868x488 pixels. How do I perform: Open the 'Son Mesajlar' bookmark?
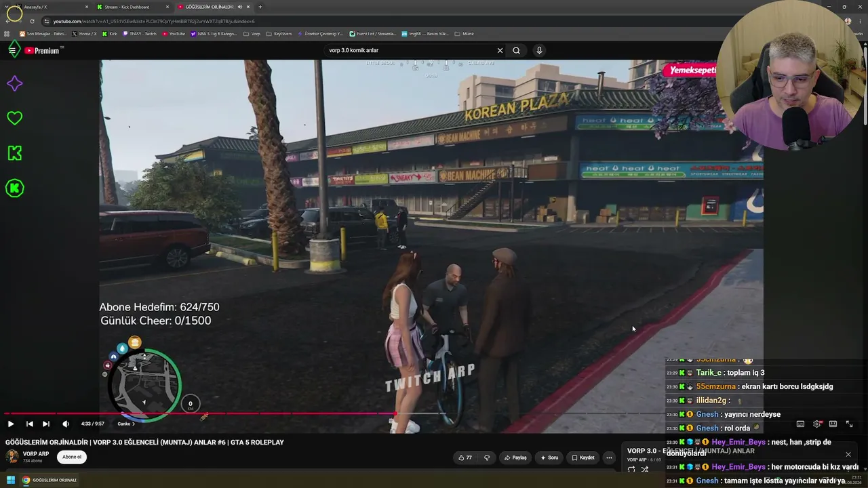(43, 34)
